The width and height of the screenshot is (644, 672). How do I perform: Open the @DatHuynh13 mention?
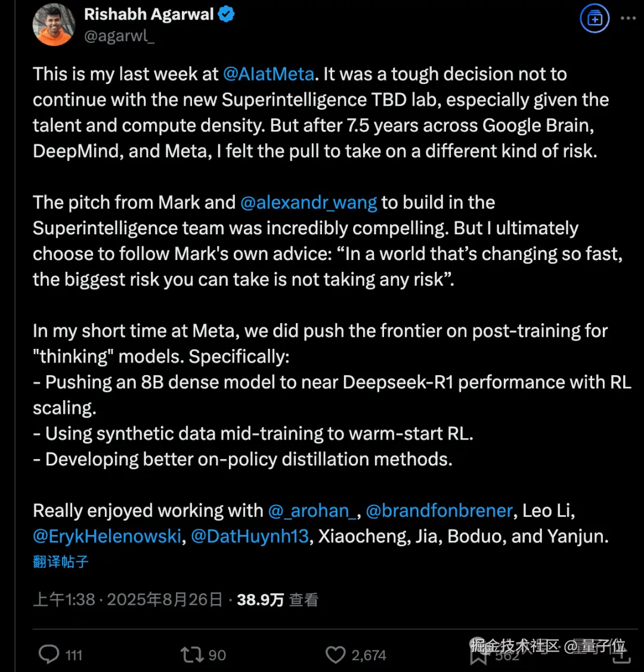tap(250, 536)
